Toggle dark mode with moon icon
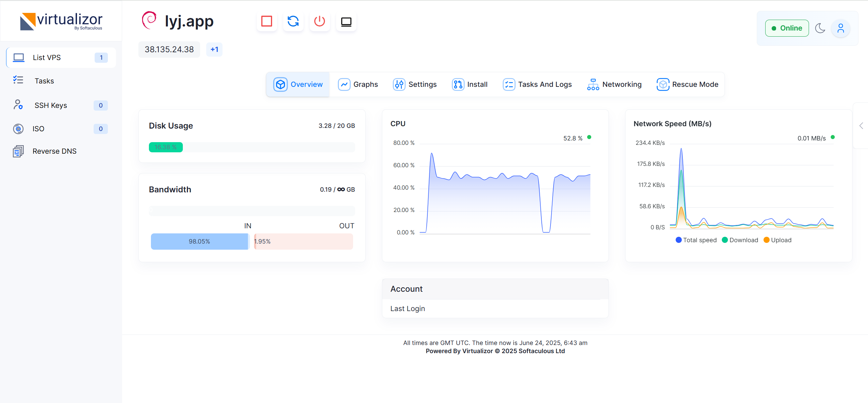Image resolution: width=868 pixels, height=403 pixels. click(820, 28)
